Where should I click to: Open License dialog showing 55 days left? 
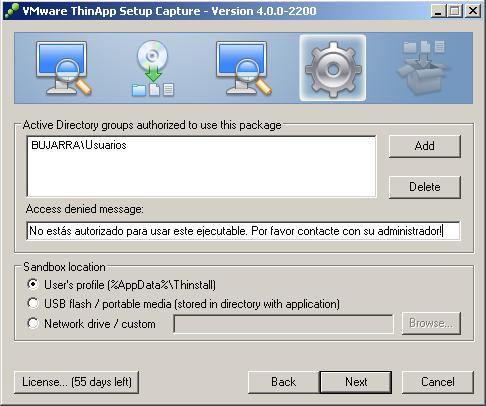pos(77,382)
